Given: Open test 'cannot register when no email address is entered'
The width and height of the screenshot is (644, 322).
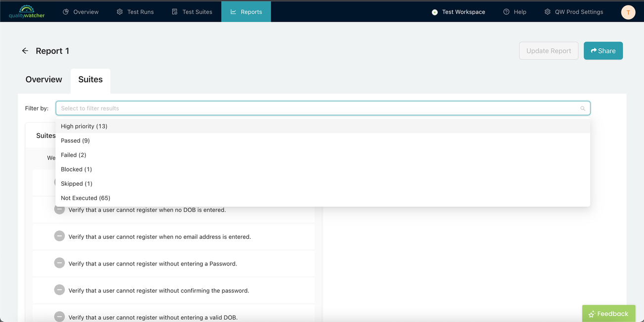Looking at the screenshot, I should point(160,237).
